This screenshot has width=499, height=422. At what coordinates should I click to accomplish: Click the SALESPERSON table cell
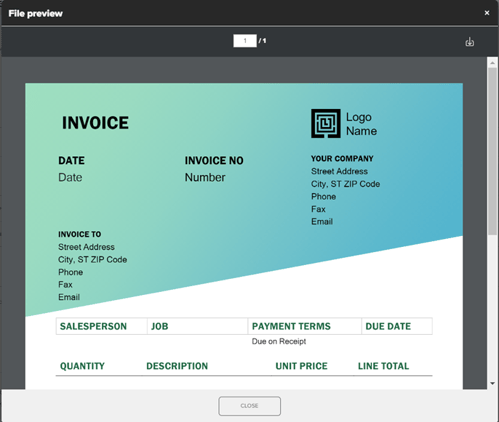(x=102, y=326)
